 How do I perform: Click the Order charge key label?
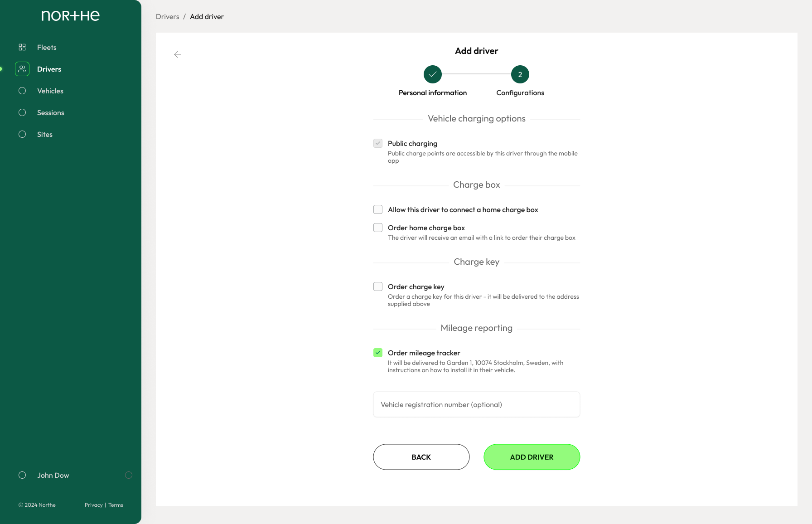[x=416, y=286]
